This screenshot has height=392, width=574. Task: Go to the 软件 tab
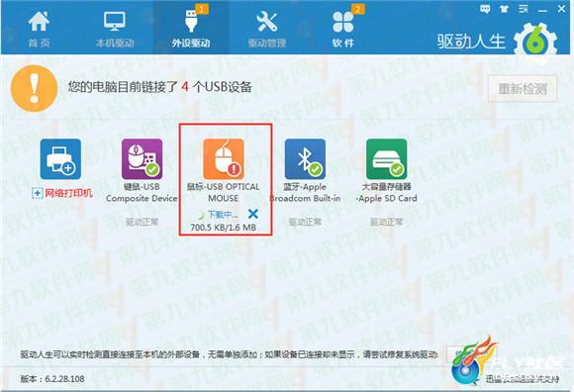click(x=343, y=30)
